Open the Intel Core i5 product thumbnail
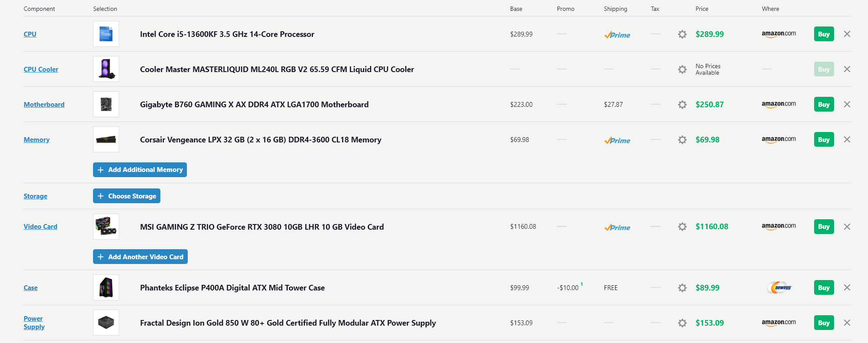Viewport: 868px width, 343px height. [x=106, y=34]
